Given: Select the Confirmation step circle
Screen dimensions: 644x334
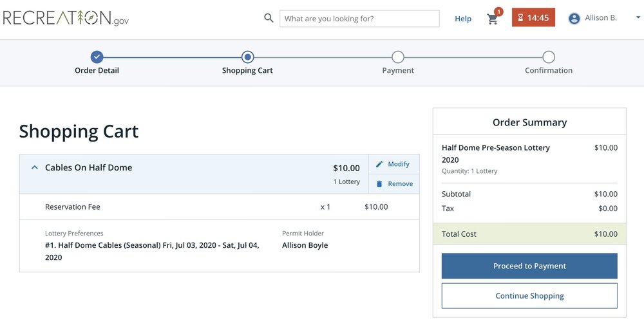Looking at the screenshot, I should (x=549, y=57).
